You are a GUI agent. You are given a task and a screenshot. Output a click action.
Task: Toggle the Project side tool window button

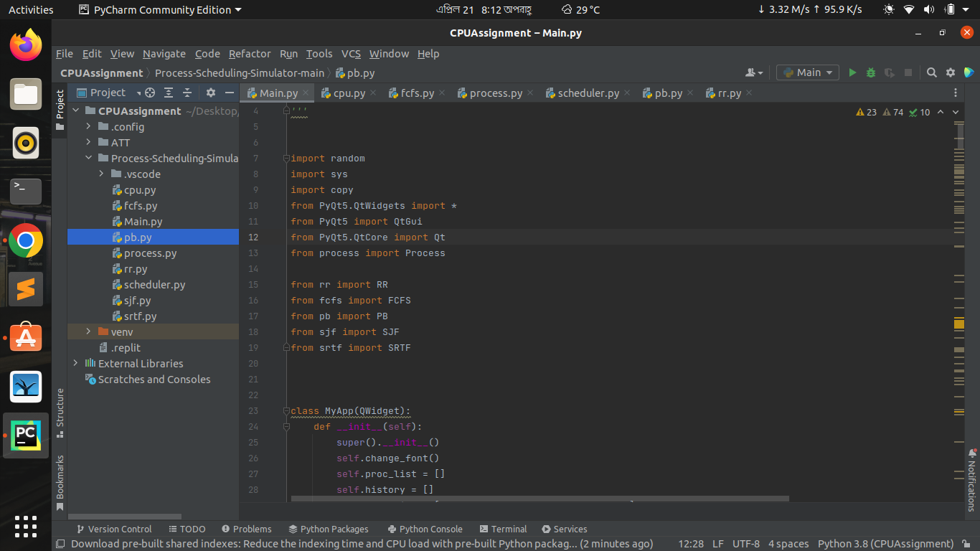tap(60, 110)
